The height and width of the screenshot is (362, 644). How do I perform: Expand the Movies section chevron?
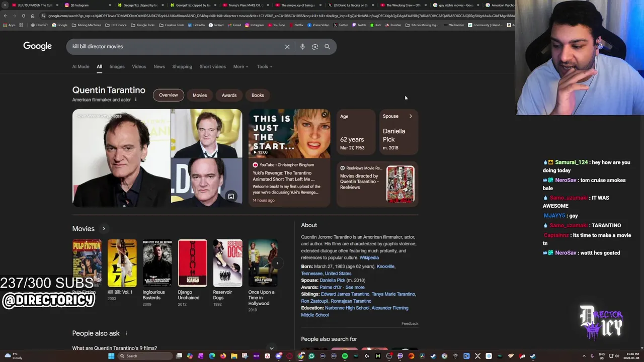point(104,229)
